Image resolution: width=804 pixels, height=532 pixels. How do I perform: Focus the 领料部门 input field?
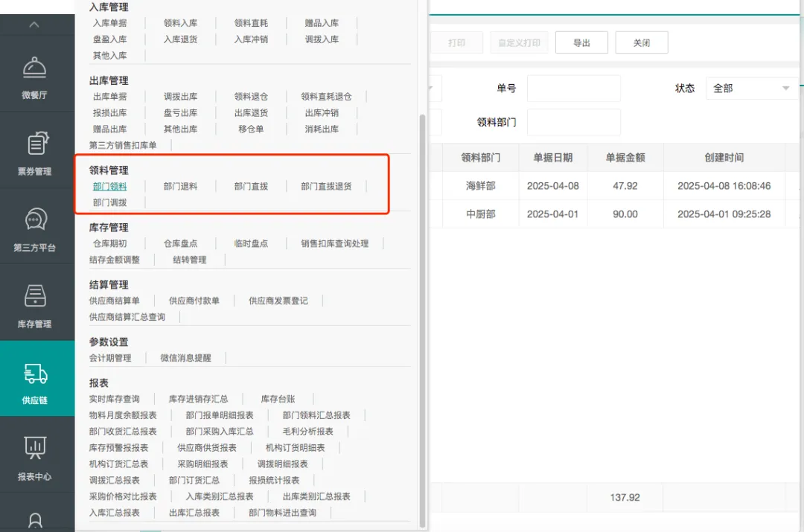tap(573, 122)
